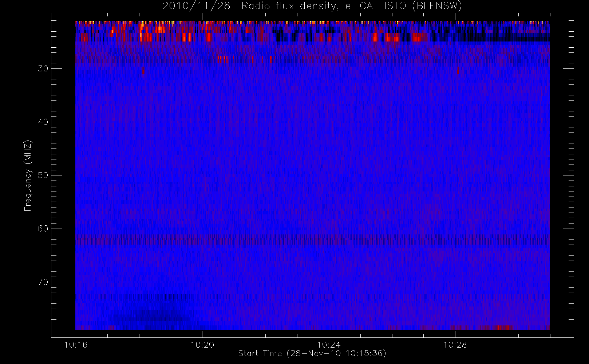
Task: Click the 40 frequency tick label
Action: [43, 122]
